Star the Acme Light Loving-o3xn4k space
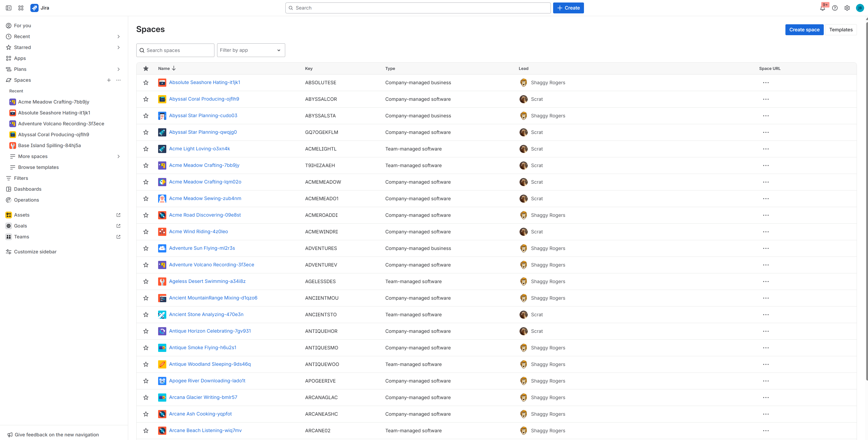This screenshot has width=868, height=440. [x=146, y=149]
